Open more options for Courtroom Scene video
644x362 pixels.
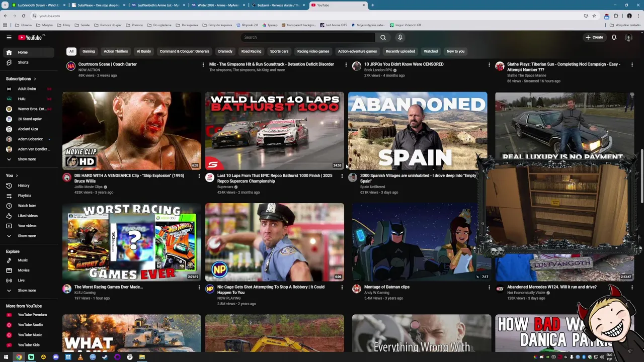(203, 64)
